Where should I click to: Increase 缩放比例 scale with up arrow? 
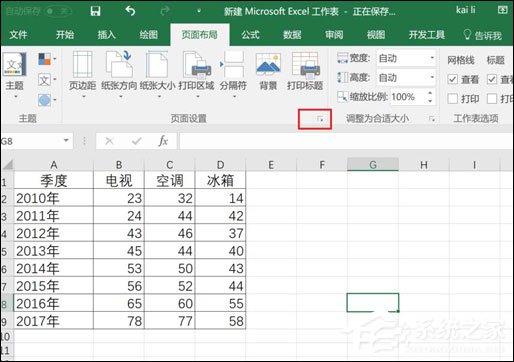tap(430, 93)
